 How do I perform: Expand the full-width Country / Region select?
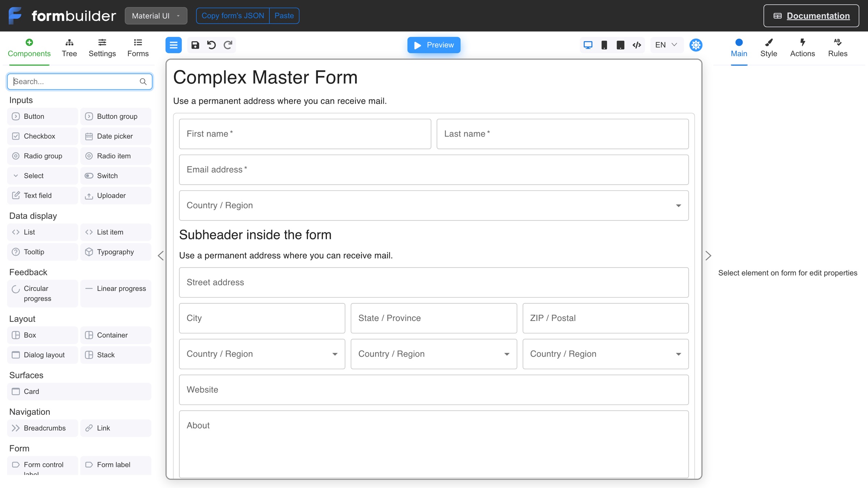[x=434, y=205]
